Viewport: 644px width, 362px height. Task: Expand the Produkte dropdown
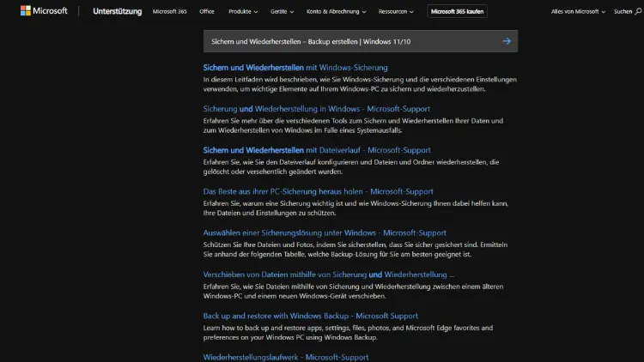pos(243,11)
